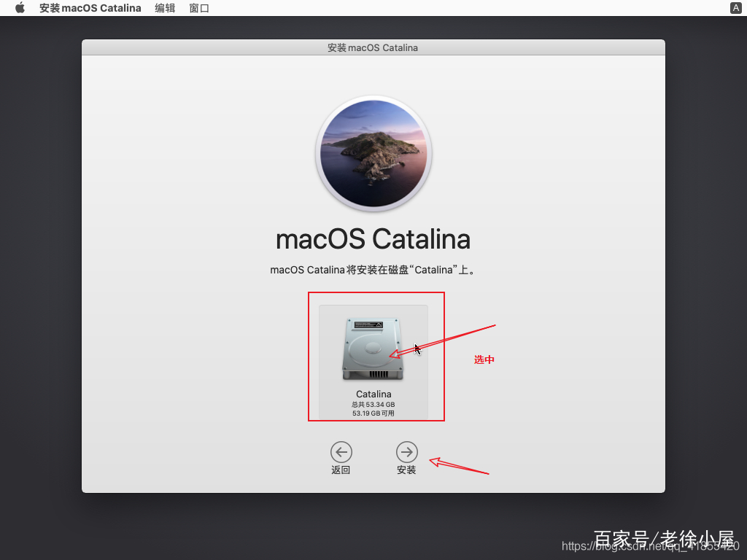The image size is (747, 560).
Task: Open the Apple menu
Action: pyautogui.click(x=20, y=8)
